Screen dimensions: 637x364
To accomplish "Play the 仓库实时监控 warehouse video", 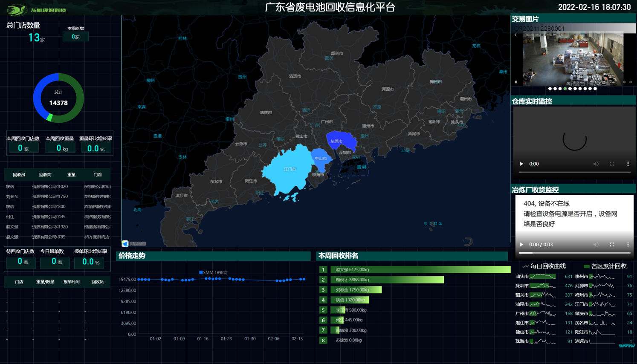I will point(521,164).
